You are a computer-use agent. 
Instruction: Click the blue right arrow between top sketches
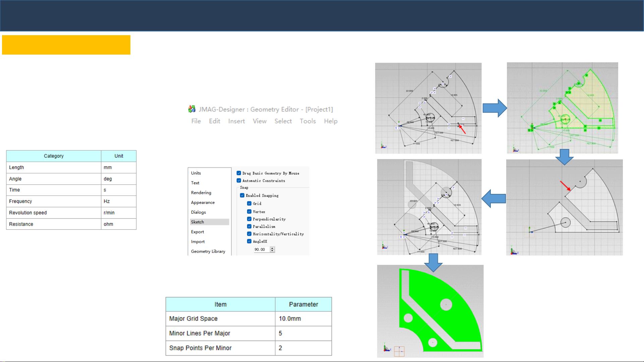point(494,108)
